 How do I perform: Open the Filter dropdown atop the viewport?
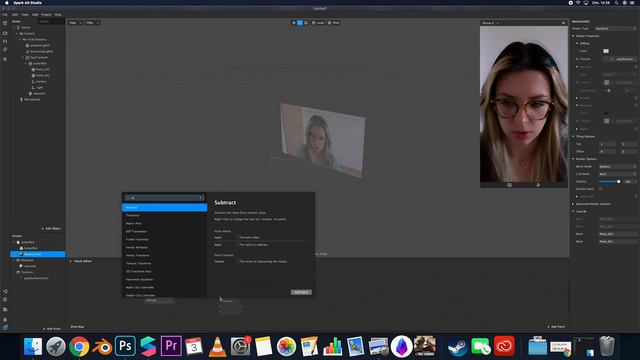92,23
